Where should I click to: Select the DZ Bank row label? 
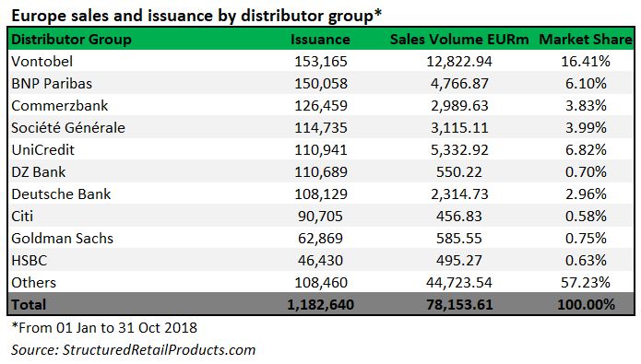coord(39,172)
